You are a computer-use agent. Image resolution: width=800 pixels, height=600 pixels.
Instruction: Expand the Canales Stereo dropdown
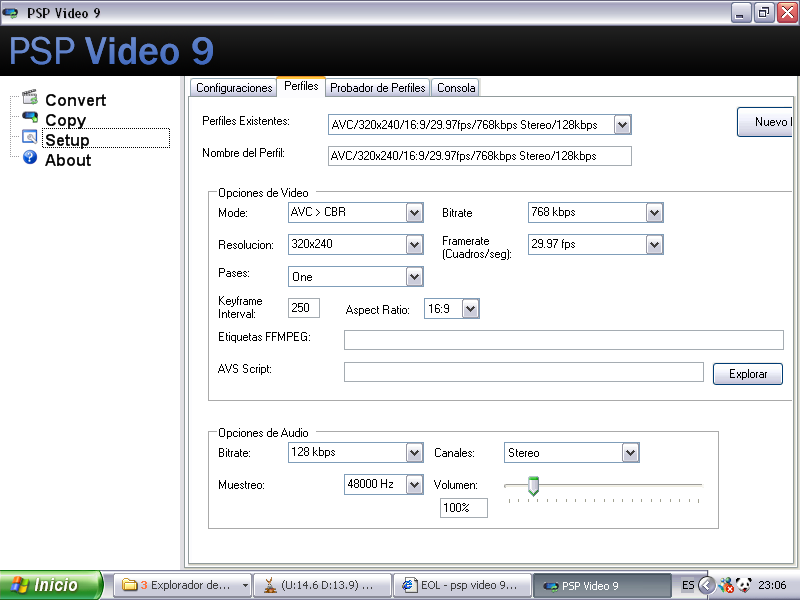[630, 453]
